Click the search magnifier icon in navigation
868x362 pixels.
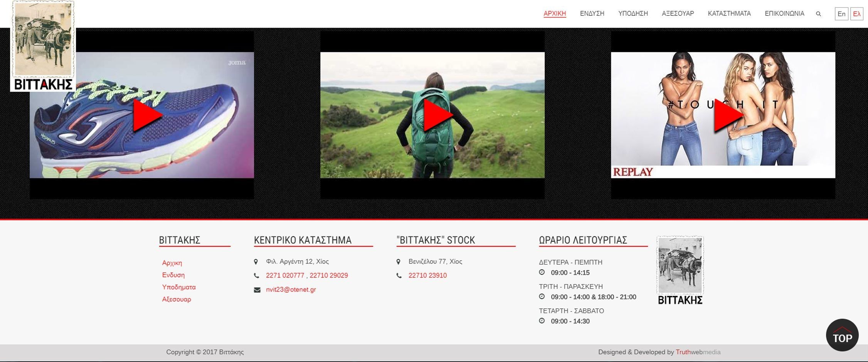coord(818,14)
